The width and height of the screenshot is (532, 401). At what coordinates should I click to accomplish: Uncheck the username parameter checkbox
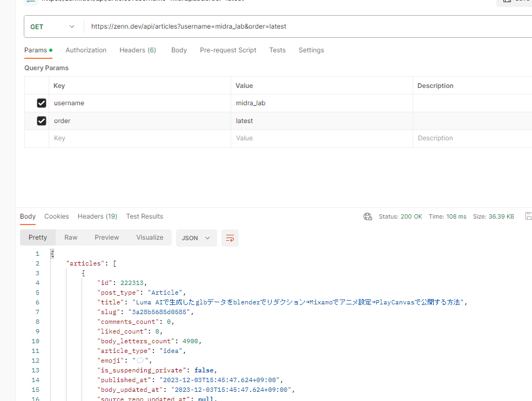42,103
